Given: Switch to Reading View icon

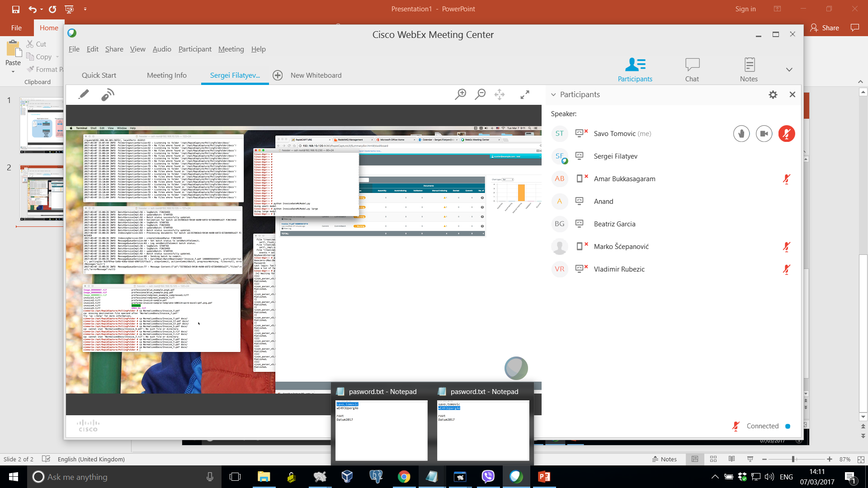Looking at the screenshot, I should pos(731,459).
